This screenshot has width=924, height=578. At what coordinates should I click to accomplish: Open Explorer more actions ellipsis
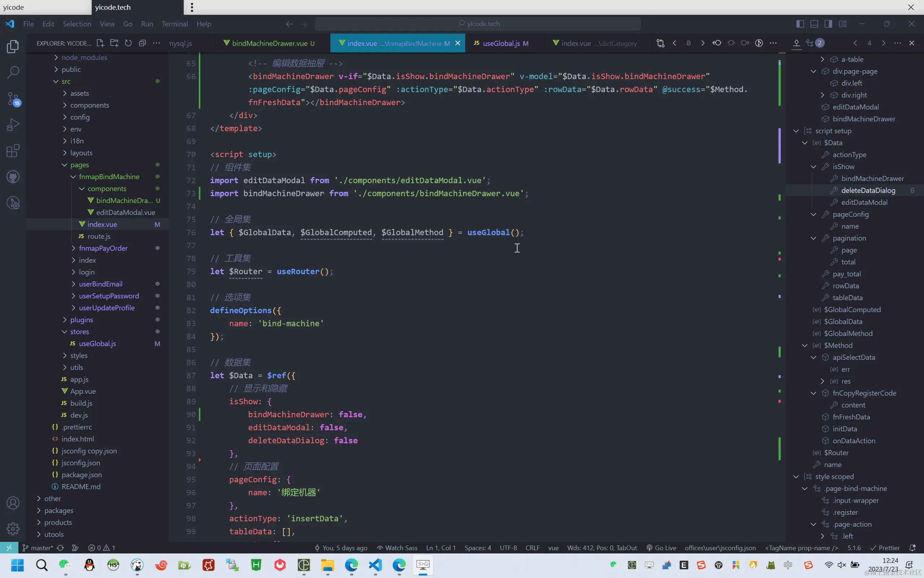[x=157, y=43]
